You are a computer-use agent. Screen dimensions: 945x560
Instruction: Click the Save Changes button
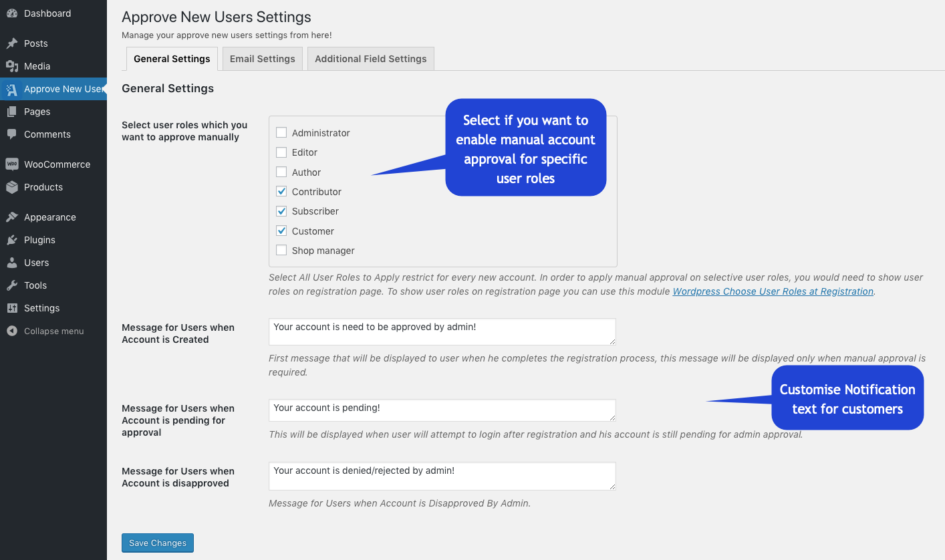click(x=157, y=543)
